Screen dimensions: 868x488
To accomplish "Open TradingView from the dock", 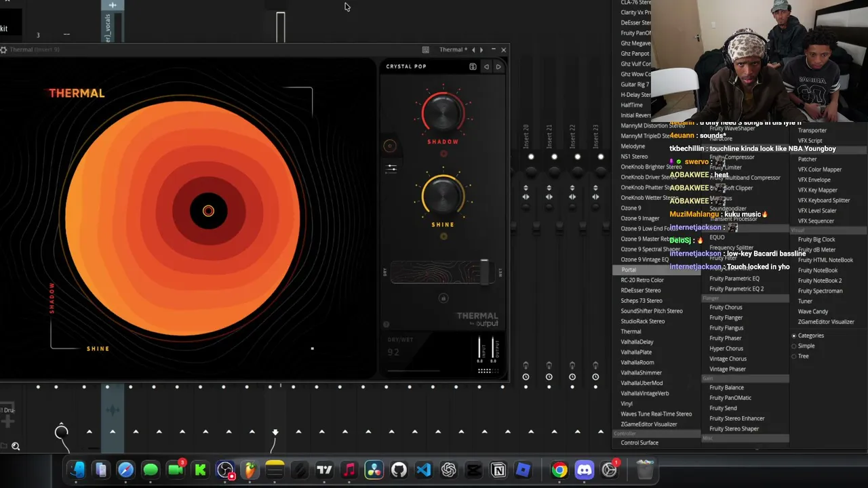I will point(324,470).
